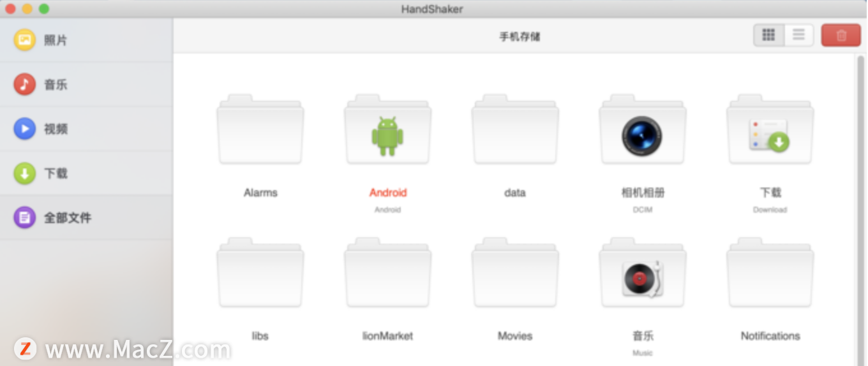Image resolution: width=868 pixels, height=366 pixels.
Task: Click the Movies folder name
Action: click(x=515, y=336)
